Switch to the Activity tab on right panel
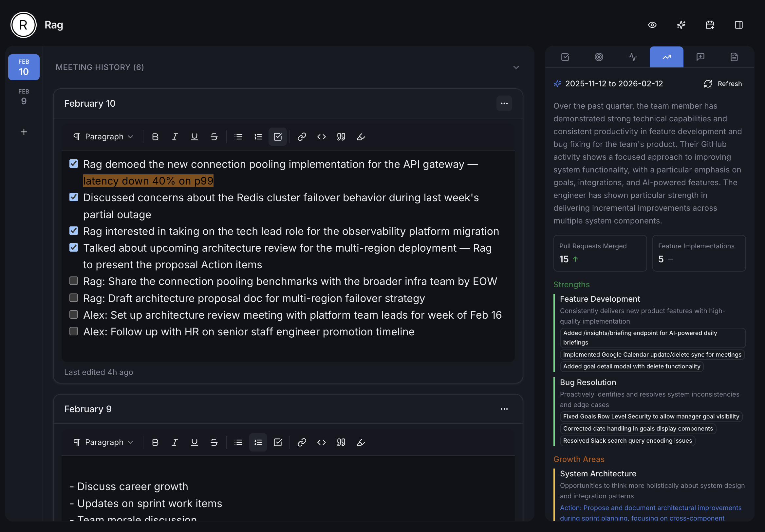Screen dimensions: 765x532 [x=633, y=57]
